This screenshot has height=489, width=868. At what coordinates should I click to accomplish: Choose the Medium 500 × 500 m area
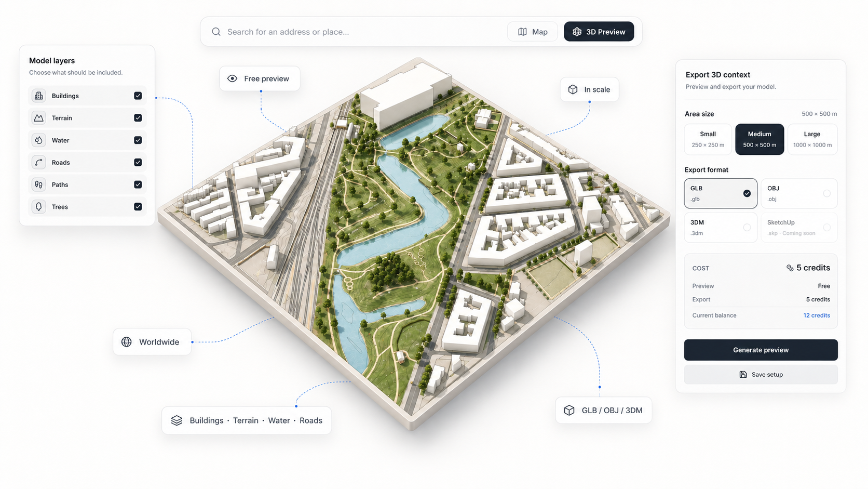(x=759, y=139)
